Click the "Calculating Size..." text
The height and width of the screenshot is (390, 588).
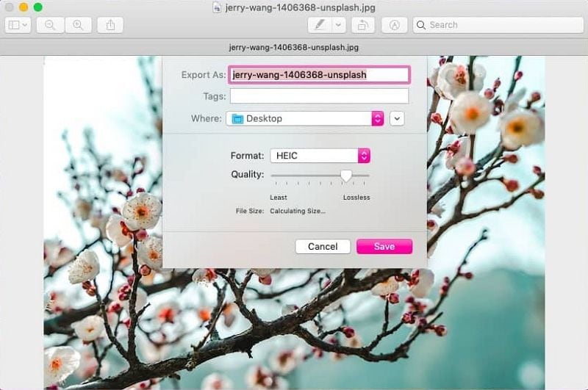point(298,212)
